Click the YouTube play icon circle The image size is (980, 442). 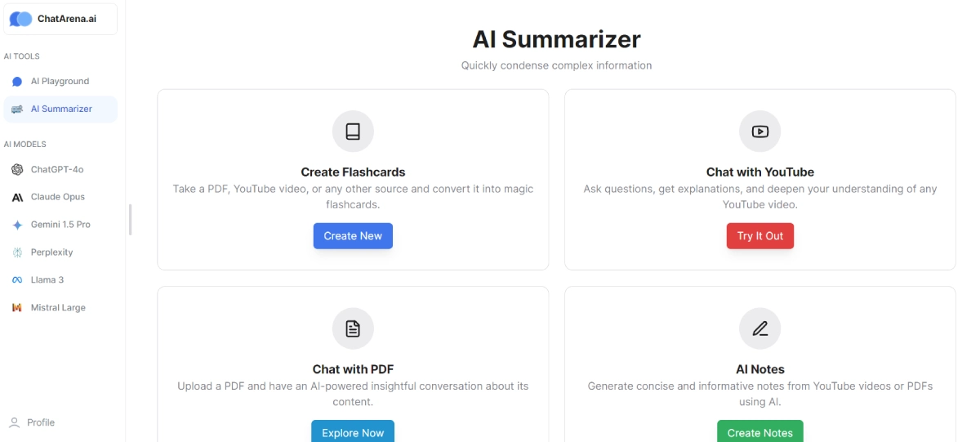760,132
